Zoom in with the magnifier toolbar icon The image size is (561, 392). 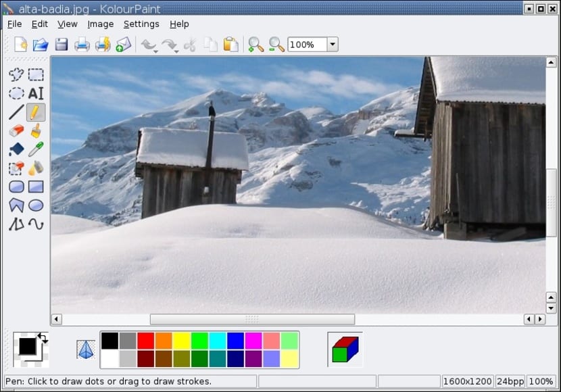click(x=255, y=44)
